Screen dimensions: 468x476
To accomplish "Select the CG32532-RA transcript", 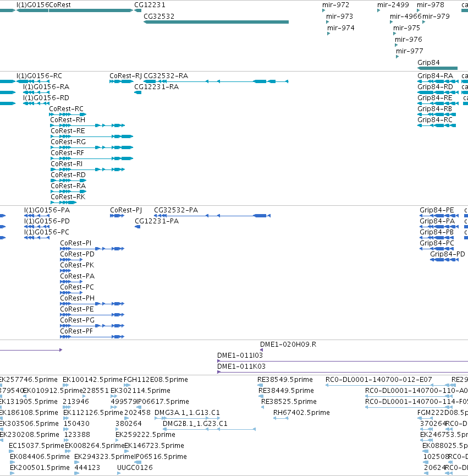I will pos(216,81).
